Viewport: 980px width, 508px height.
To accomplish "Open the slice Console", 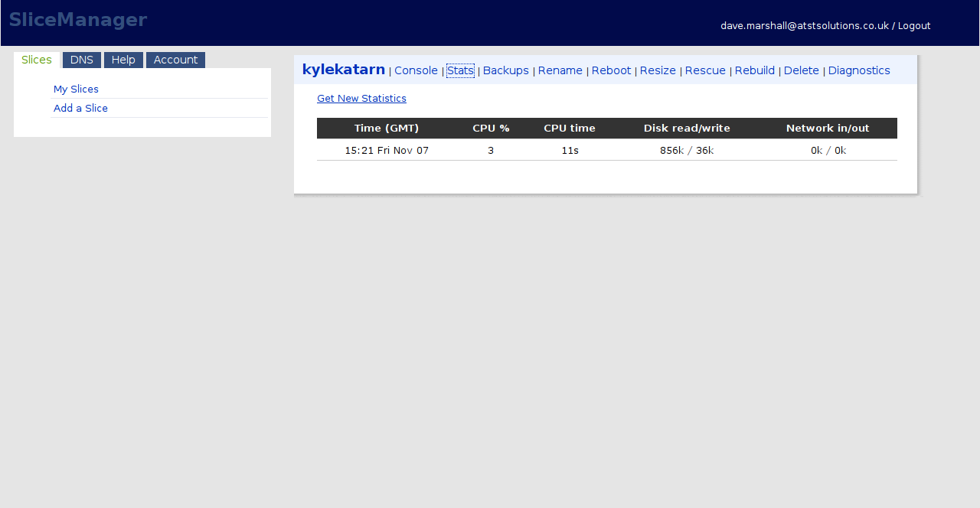I will coord(416,70).
